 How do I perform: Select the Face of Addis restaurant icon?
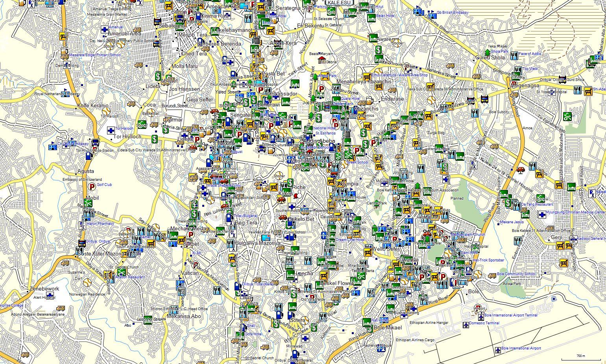[x=514, y=55]
